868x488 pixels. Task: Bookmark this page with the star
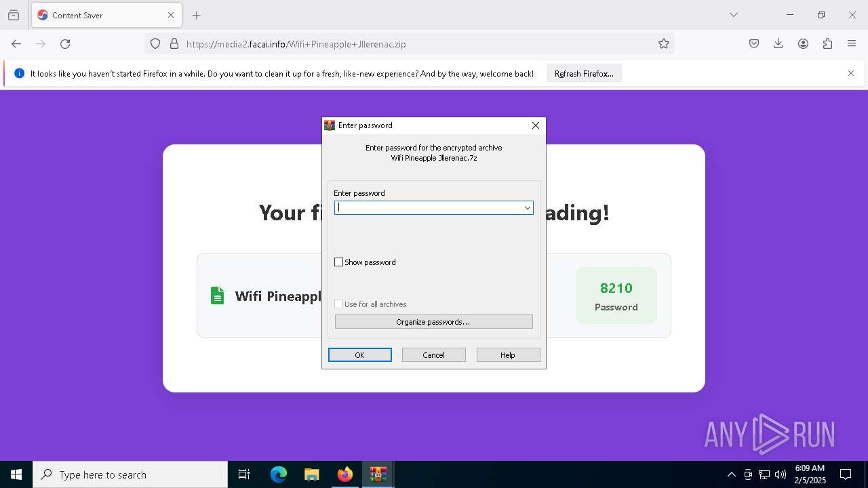pos(664,44)
